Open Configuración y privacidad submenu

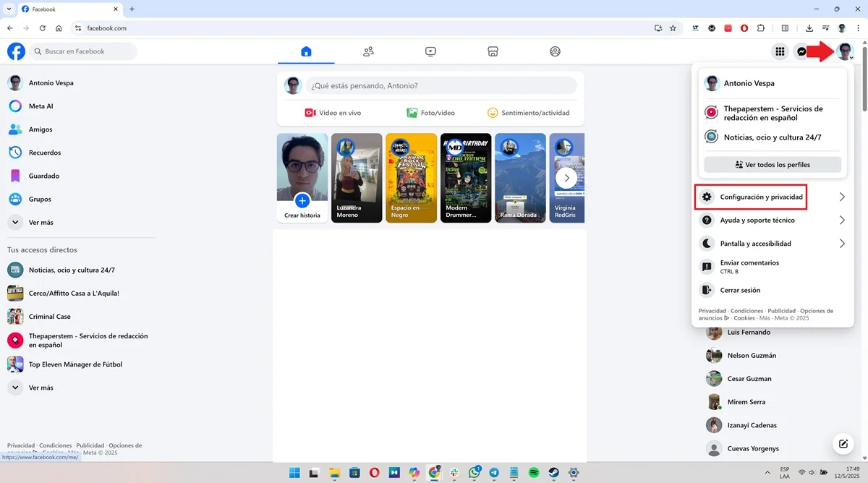click(773, 197)
